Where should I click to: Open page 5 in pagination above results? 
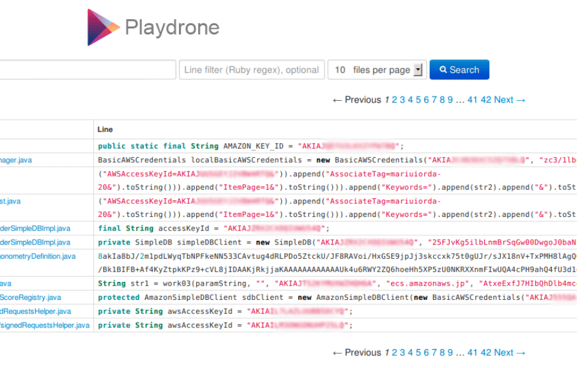[418, 100]
